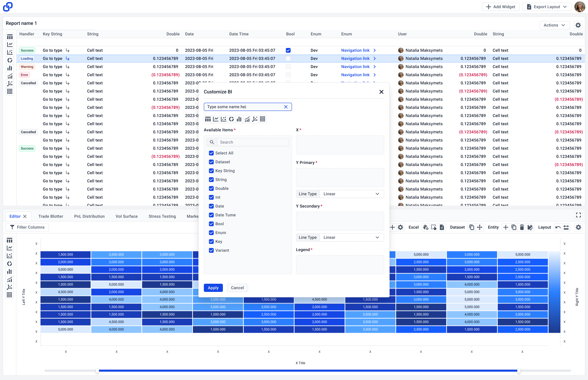
Task: Toggle the Date Tume checkbox
Action: pyautogui.click(x=211, y=215)
